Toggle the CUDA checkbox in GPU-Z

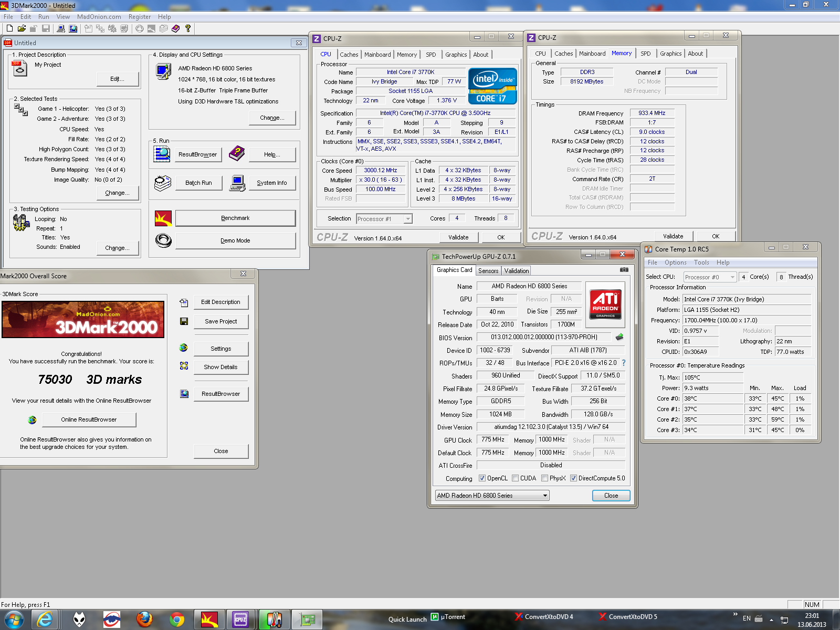pyautogui.click(x=515, y=478)
